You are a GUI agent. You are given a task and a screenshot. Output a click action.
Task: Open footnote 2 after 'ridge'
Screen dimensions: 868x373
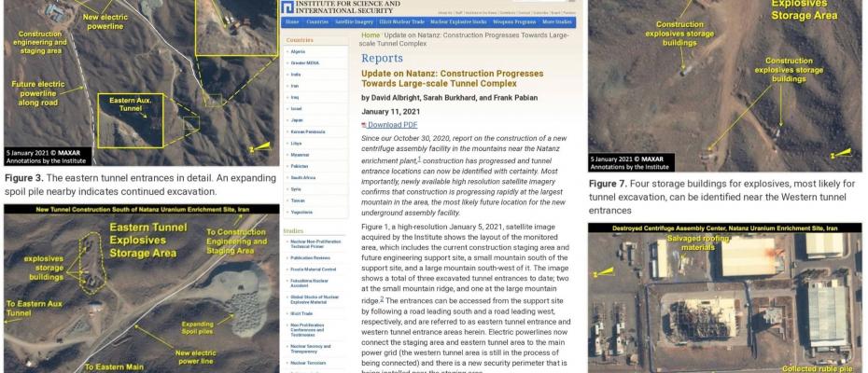[382, 298]
